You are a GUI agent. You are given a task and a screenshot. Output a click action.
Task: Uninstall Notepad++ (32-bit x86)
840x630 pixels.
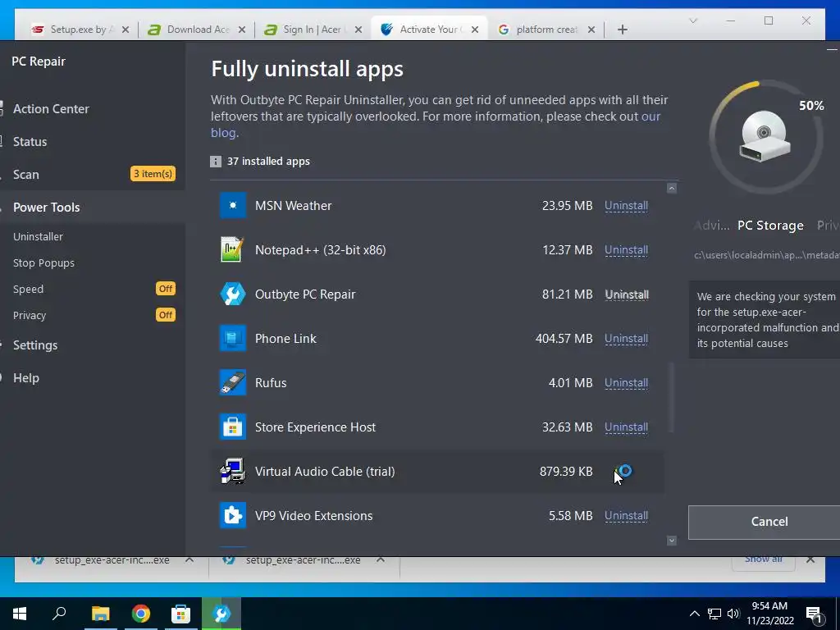coord(626,250)
